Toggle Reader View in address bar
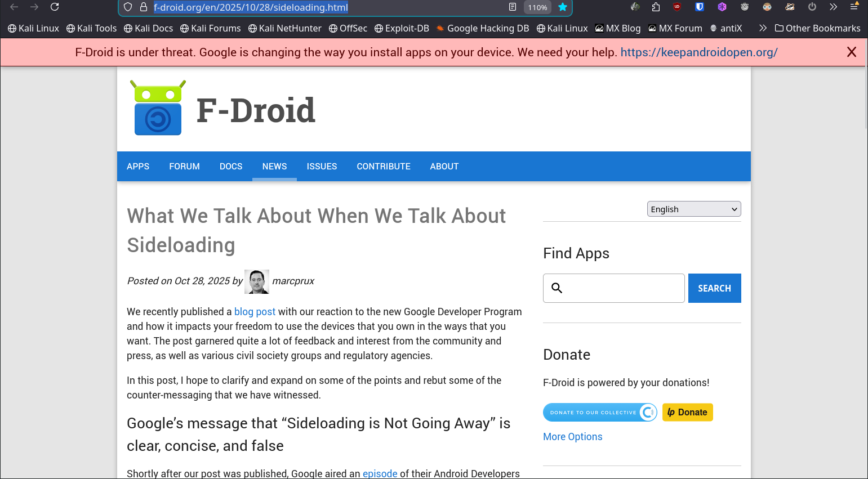Screen dimensions: 868x479 pyautogui.click(x=512, y=7)
